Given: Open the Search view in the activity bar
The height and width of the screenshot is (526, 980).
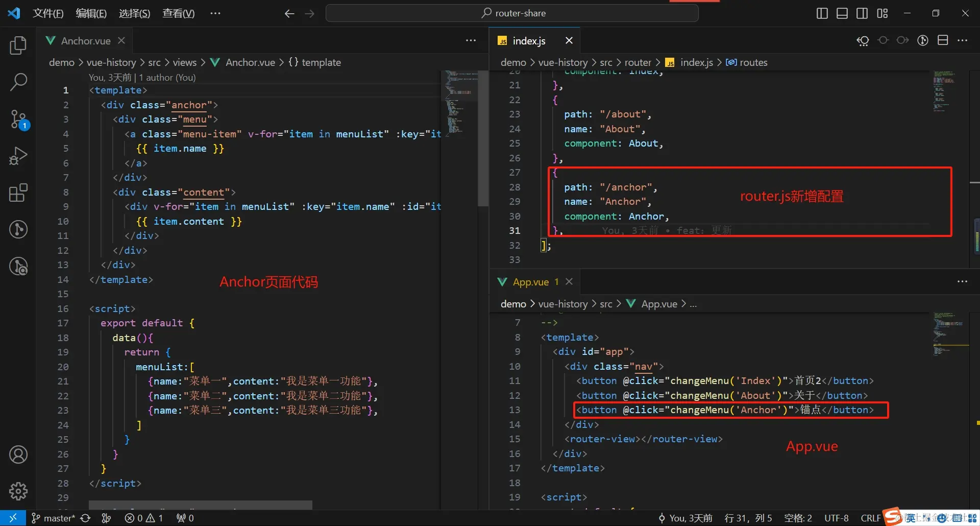Looking at the screenshot, I should 18,82.
